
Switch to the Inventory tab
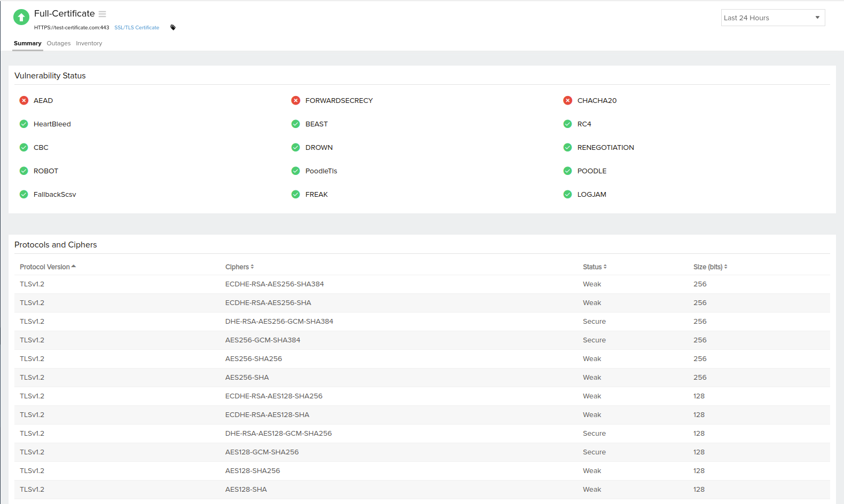click(x=89, y=43)
